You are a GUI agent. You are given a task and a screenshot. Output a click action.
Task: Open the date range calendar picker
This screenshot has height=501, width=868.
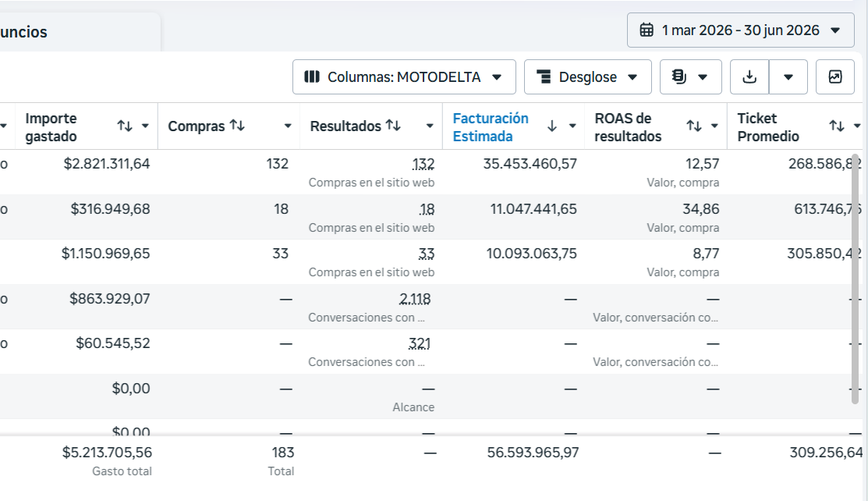click(x=740, y=30)
